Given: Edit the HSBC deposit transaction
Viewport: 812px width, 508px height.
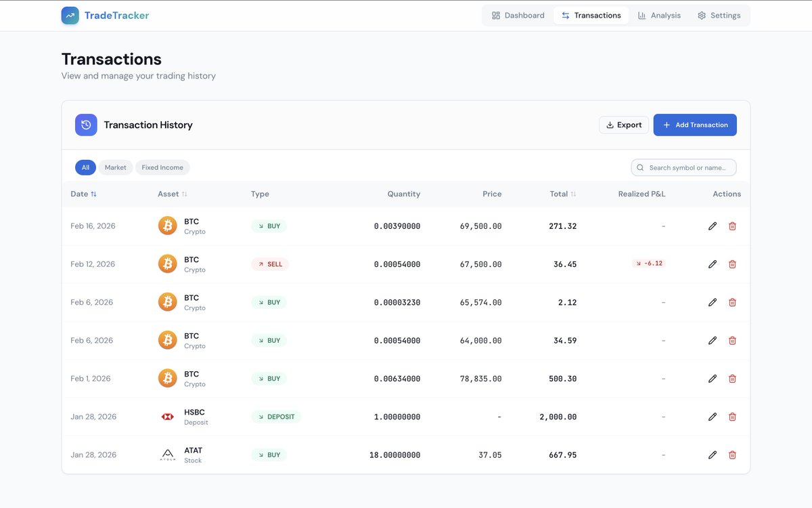Looking at the screenshot, I should 713,417.
